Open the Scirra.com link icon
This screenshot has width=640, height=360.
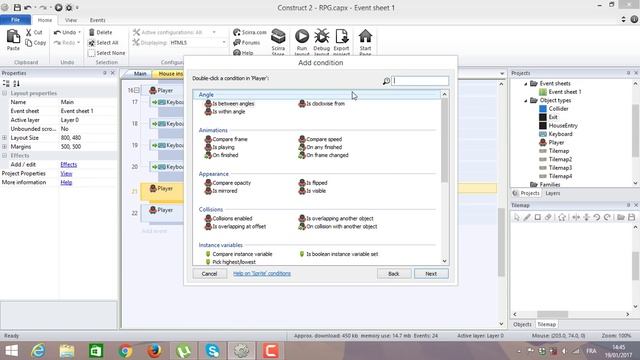(237, 32)
